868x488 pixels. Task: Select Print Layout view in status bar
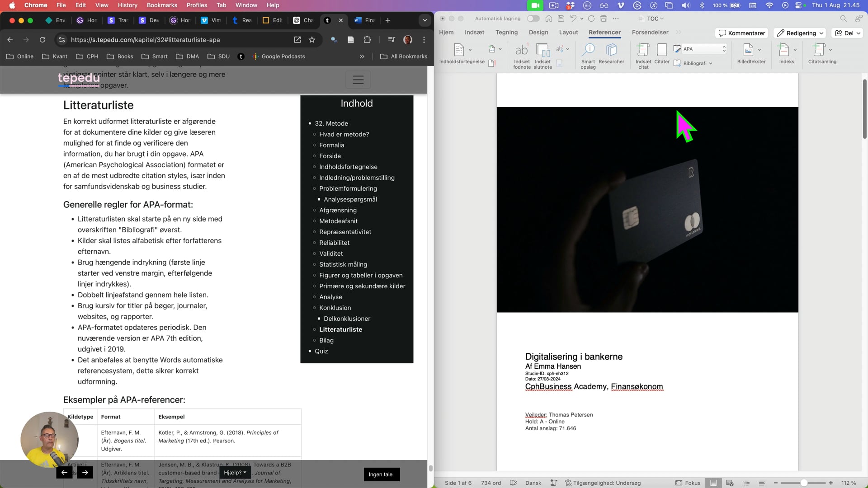713,483
